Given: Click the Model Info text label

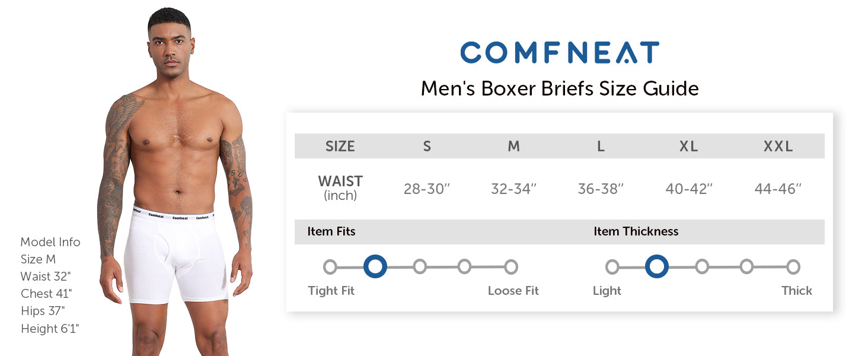Looking at the screenshot, I should point(50,242).
